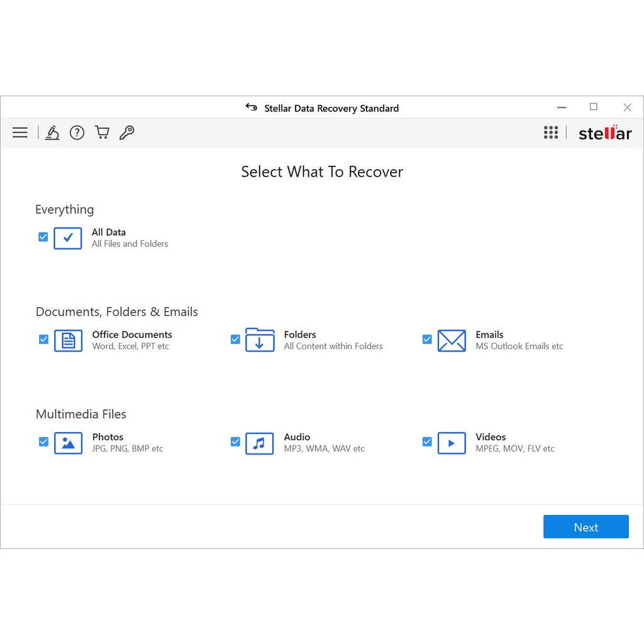Image resolution: width=644 pixels, height=644 pixels.
Task: Click the Folders download icon
Action: pos(260,340)
